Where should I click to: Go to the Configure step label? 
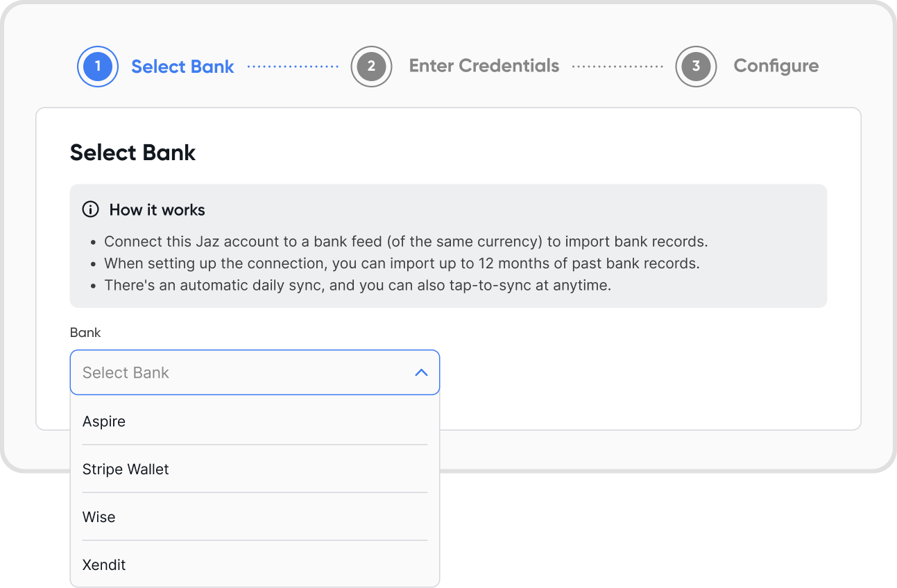776,66
